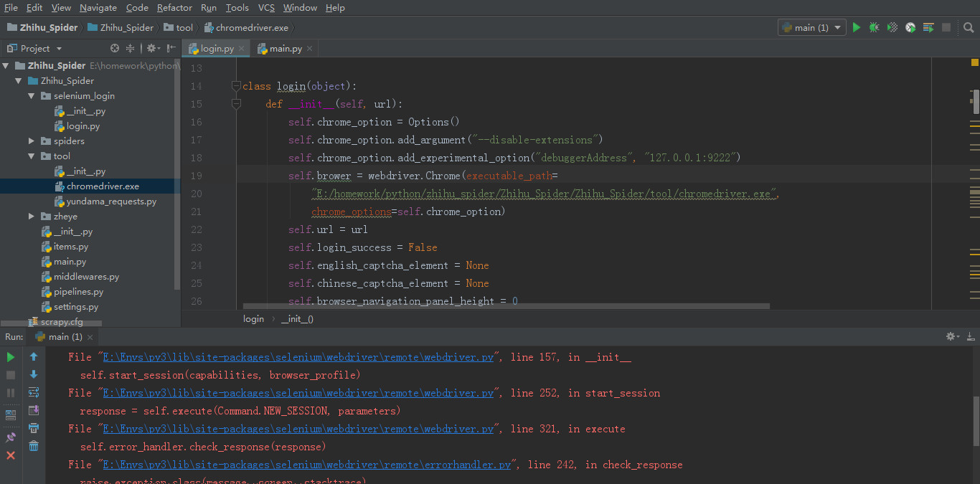Debug main (1) with the bug icon
The height and width of the screenshot is (484, 980).
(x=874, y=27)
